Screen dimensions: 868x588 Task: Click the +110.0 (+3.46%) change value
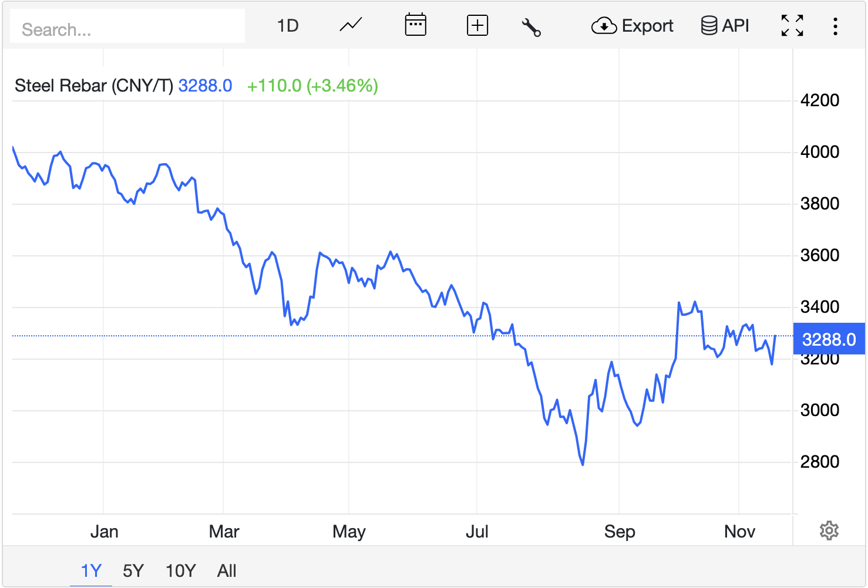click(x=312, y=86)
